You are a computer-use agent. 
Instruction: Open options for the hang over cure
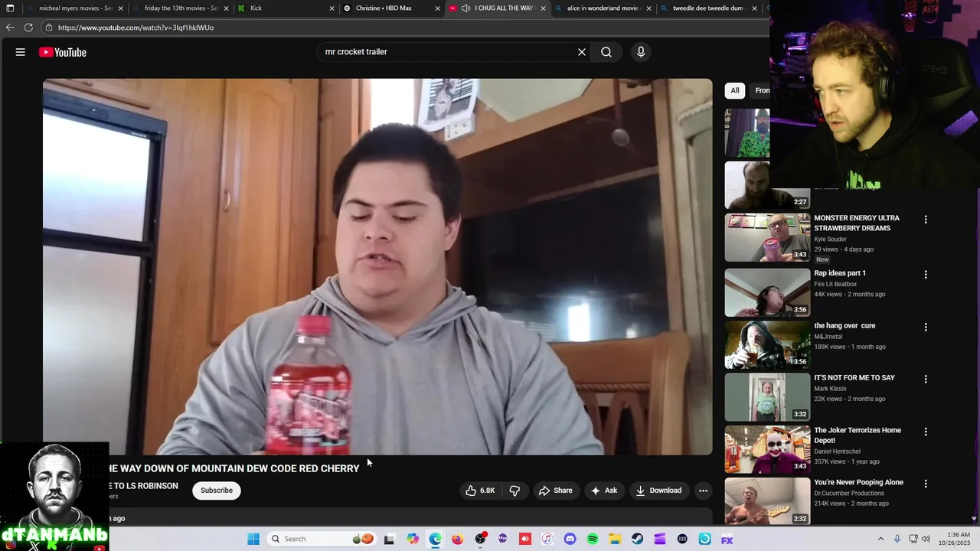click(926, 327)
